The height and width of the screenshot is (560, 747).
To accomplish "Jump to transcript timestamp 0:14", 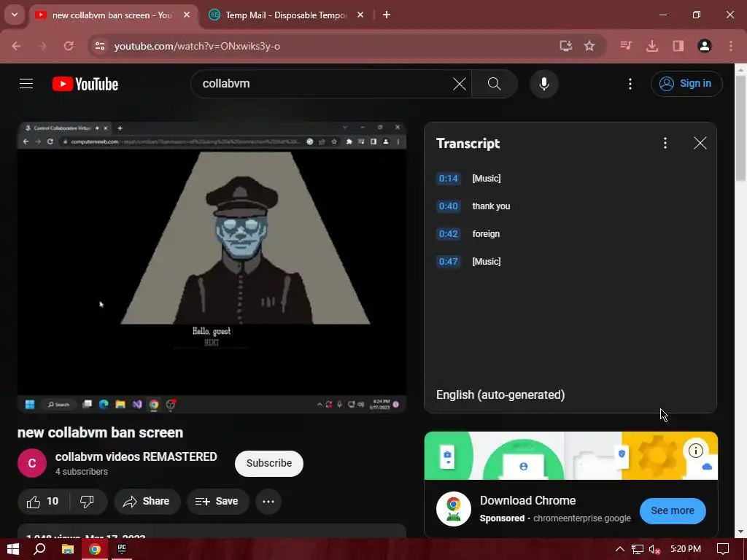I will click(448, 178).
